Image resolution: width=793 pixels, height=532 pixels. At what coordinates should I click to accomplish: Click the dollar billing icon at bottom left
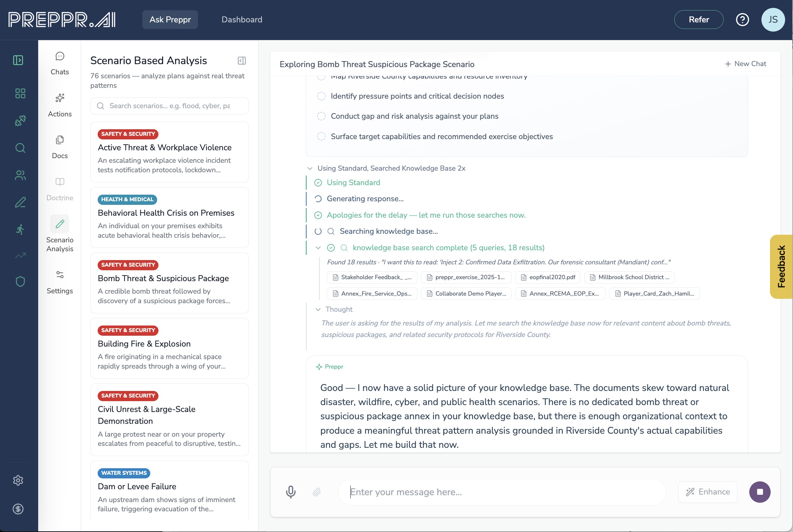coord(18,509)
